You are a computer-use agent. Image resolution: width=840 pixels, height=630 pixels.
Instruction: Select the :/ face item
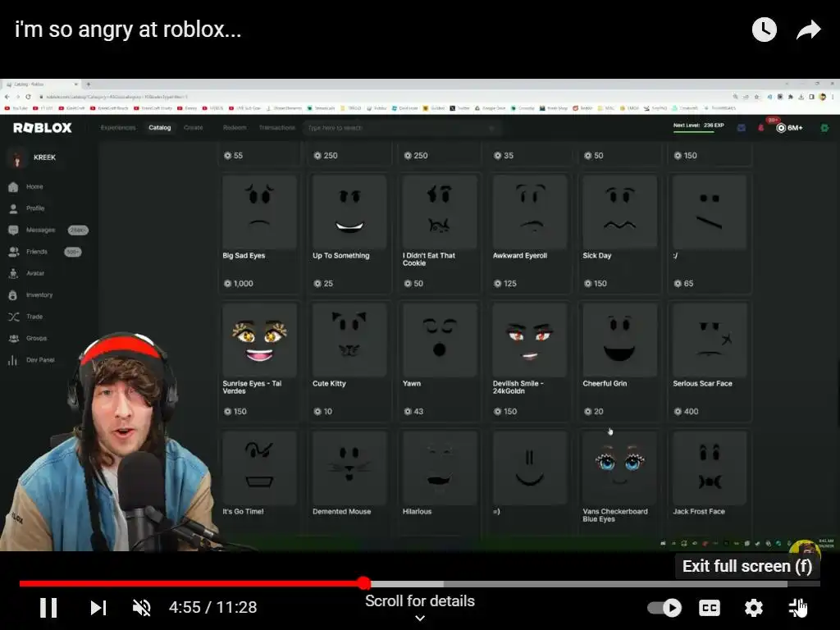pos(710,212)
